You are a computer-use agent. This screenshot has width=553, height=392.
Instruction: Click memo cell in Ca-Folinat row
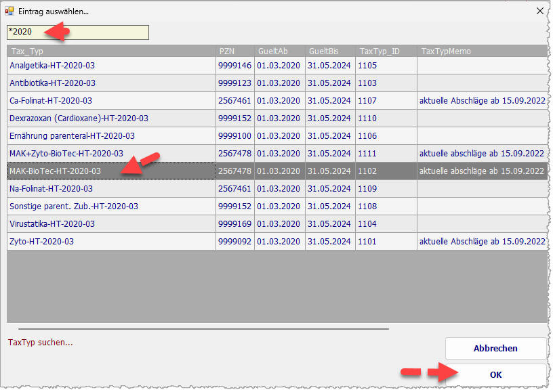pyautogui.click(x=482, y=101)
